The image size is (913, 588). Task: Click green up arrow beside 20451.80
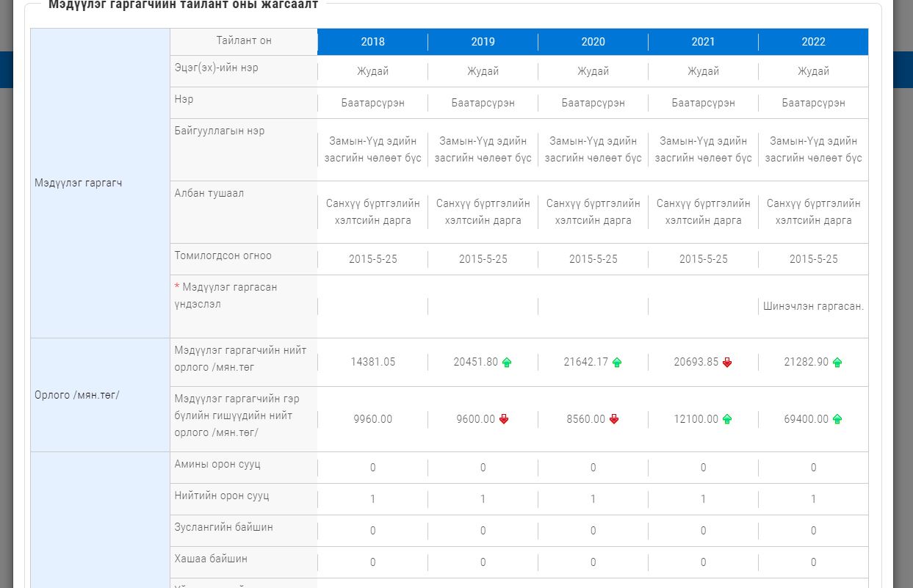point(507,363)
